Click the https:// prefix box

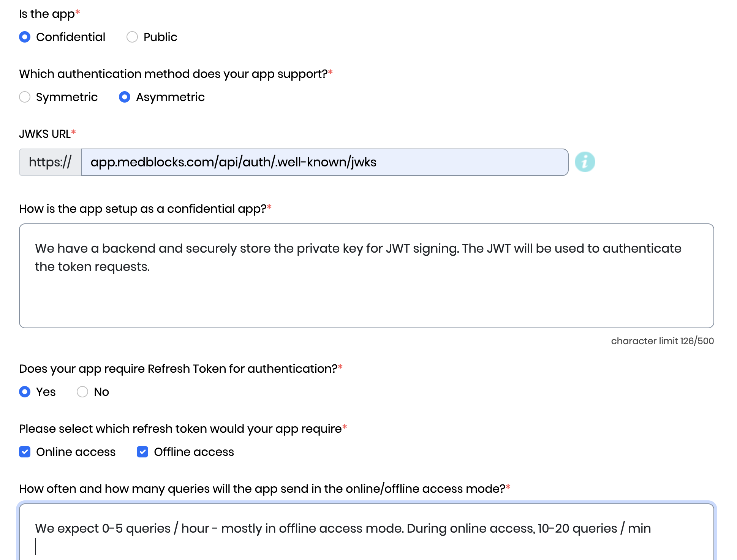(x=50, y=162)
